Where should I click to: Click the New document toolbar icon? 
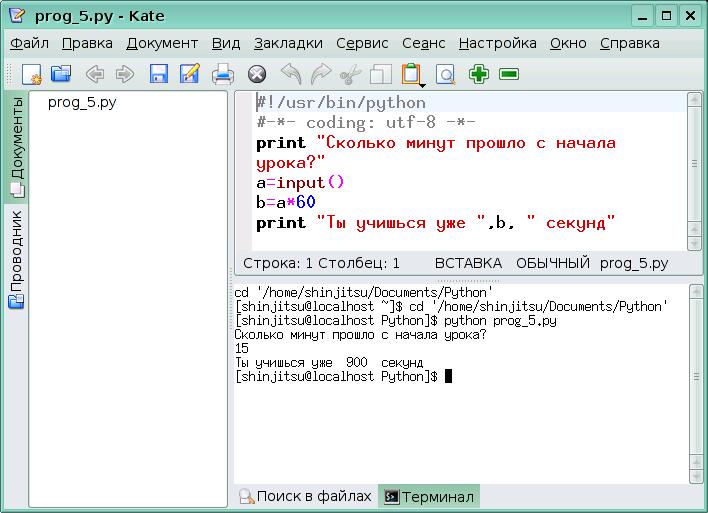[31, 74]
